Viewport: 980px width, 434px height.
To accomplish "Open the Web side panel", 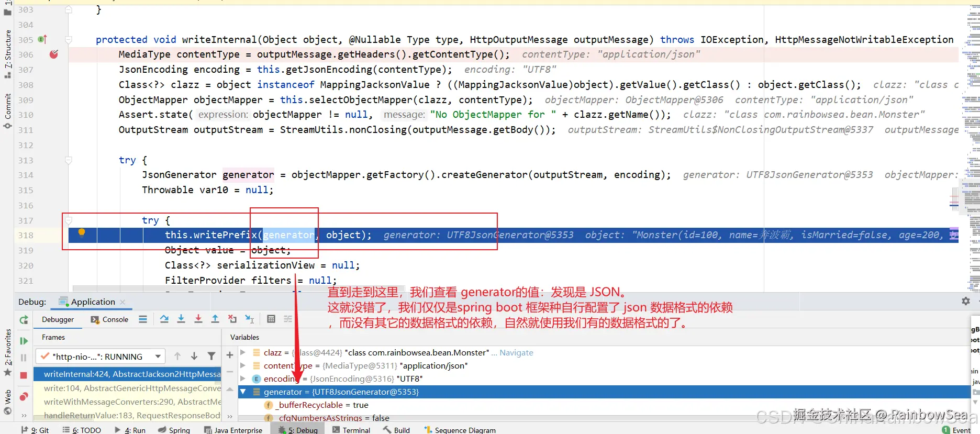I will 7,402.
